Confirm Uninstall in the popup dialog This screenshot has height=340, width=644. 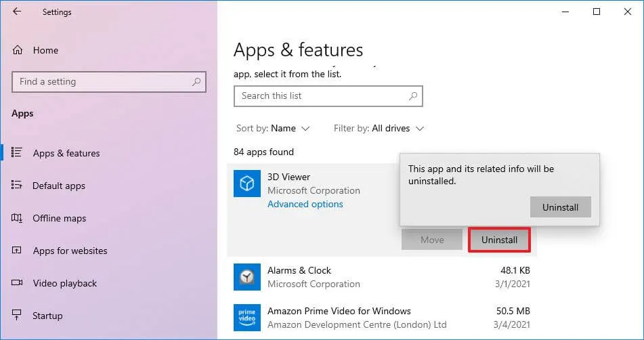click(560, 207)
